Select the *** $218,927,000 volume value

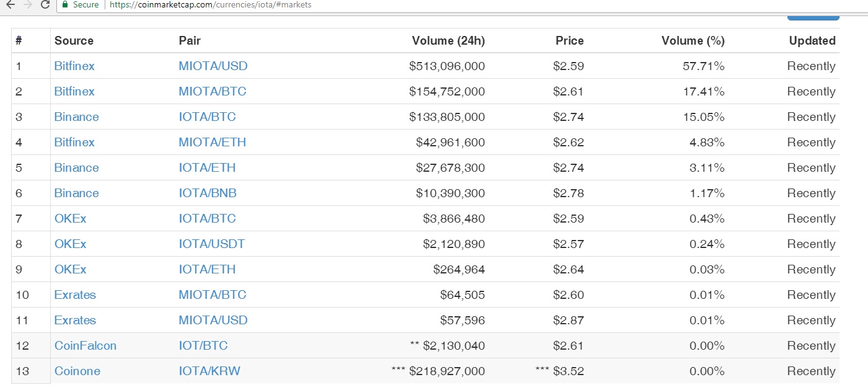point(439,371)
